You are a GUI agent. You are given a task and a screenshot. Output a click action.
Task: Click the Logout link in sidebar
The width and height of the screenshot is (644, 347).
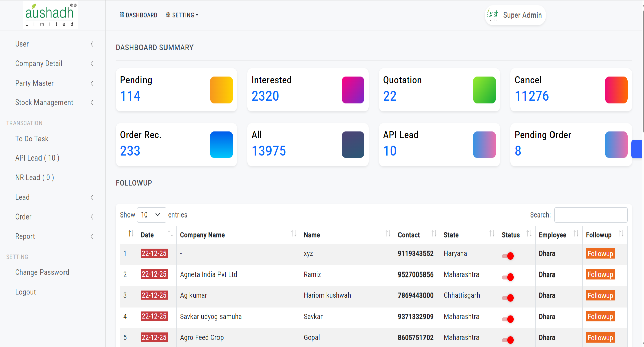(25, 292)
